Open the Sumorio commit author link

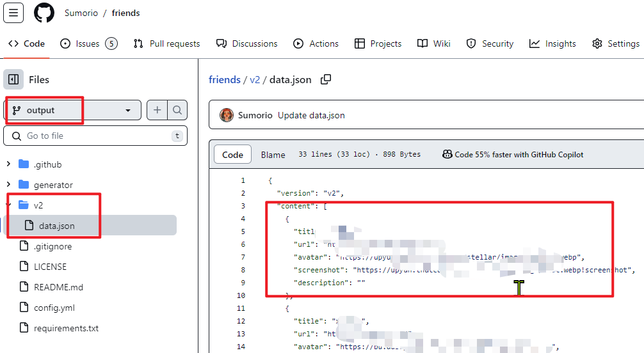[x=255, y=115]
